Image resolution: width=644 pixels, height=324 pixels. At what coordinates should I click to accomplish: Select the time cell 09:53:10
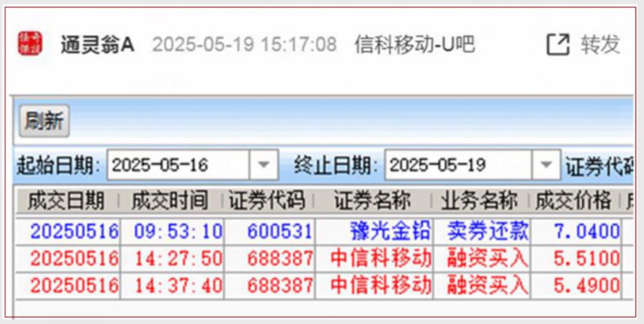click(172, 231)
